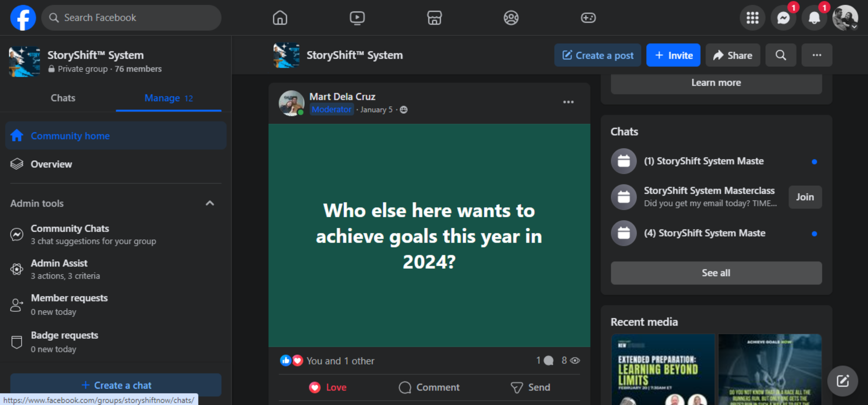Open Community home in sidebar
This screenshot has width=868, height=405.
click(115, 136)
